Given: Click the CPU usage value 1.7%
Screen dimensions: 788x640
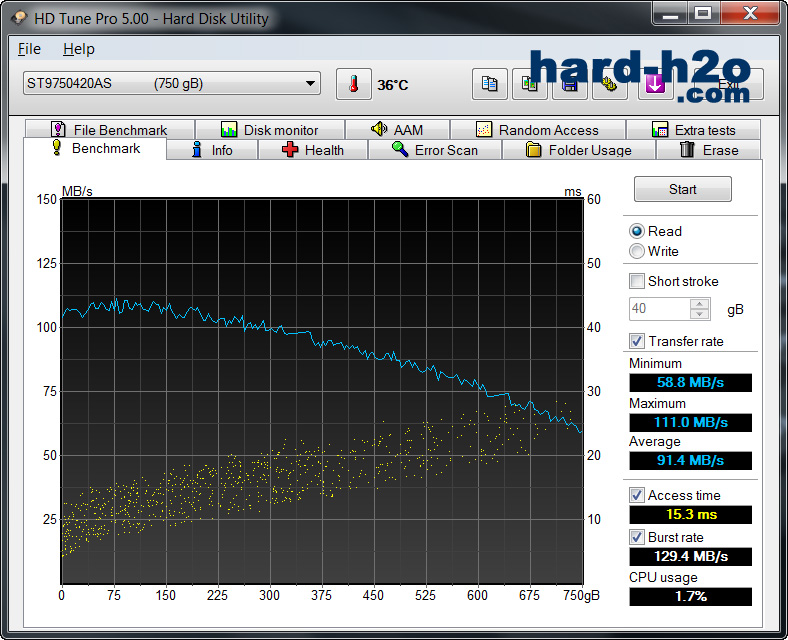Looking at the screenshot, I should pos(691,596).
